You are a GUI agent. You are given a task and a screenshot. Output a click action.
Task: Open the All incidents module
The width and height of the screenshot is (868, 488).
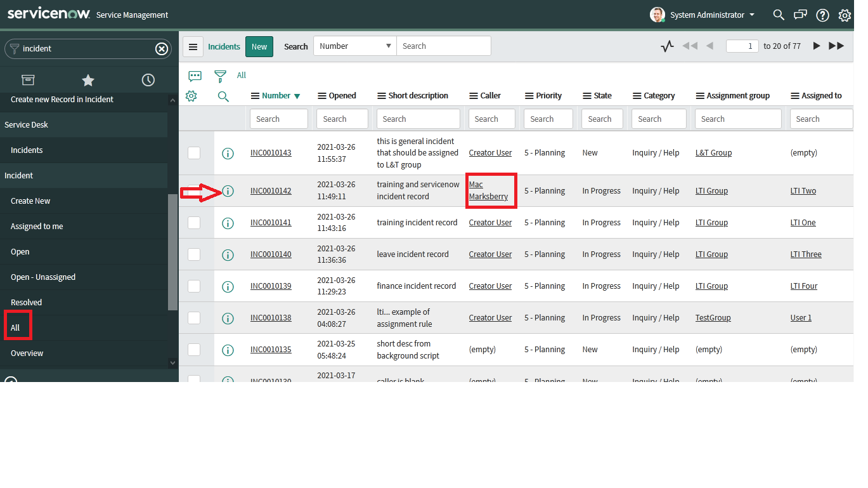[x=15, y=327]
